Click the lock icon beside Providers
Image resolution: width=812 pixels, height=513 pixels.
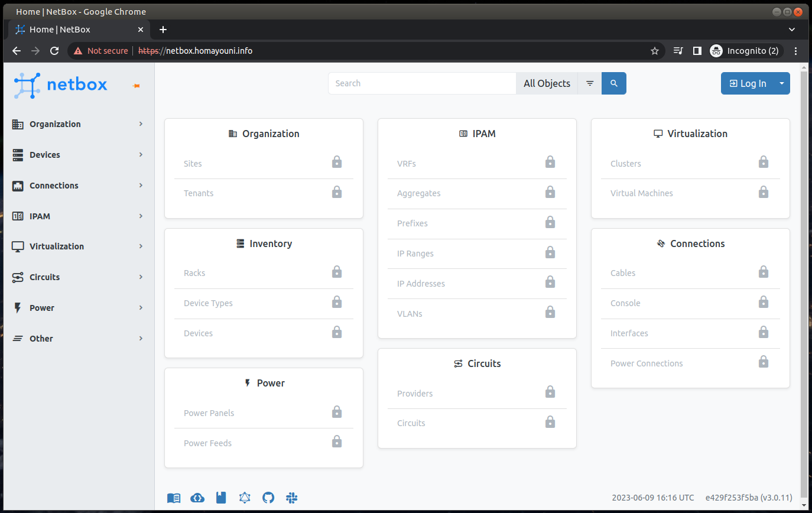coord(550,392)
